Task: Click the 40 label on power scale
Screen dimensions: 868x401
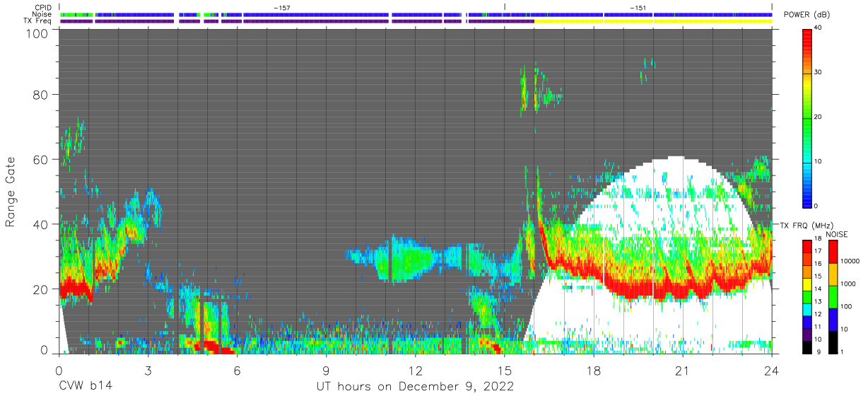Action: point(819,28)
